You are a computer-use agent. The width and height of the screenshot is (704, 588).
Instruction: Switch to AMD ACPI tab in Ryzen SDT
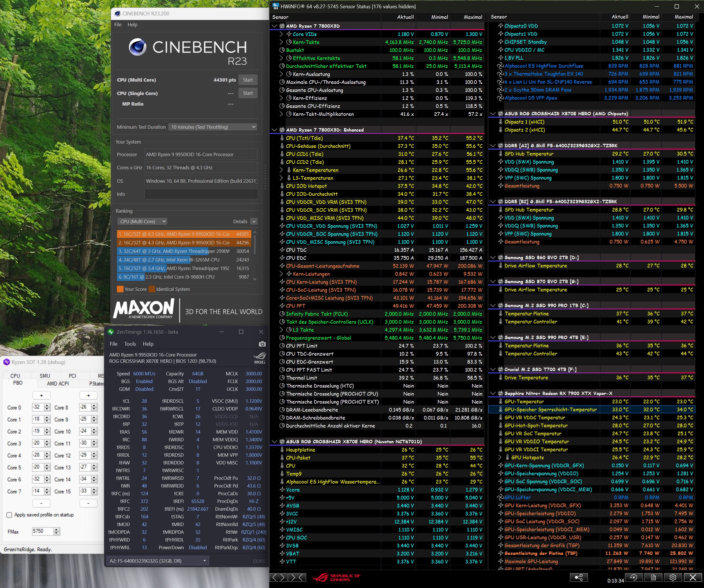pyautogui.click(x=58, y=383)
